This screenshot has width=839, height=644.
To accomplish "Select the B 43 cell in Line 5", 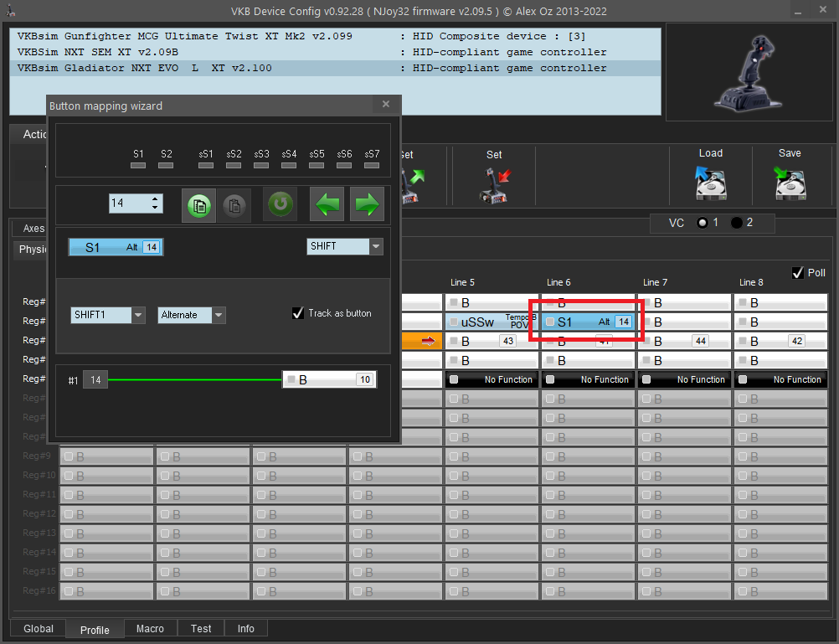I will (x=492, y=341).
